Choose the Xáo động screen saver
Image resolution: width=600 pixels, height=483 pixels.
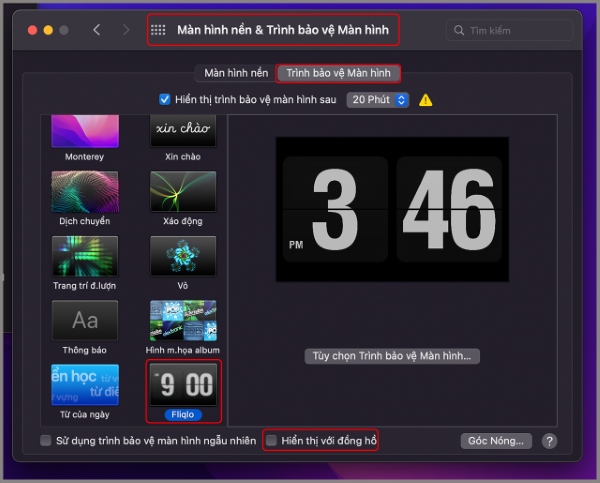click(183, 191)
